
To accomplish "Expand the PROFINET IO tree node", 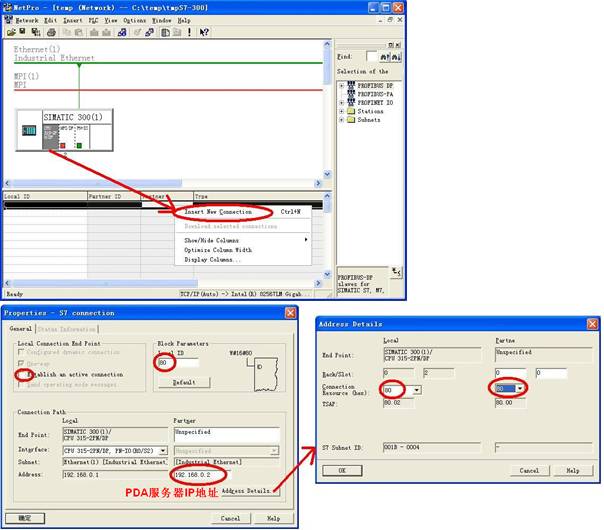I will [341, 102].
